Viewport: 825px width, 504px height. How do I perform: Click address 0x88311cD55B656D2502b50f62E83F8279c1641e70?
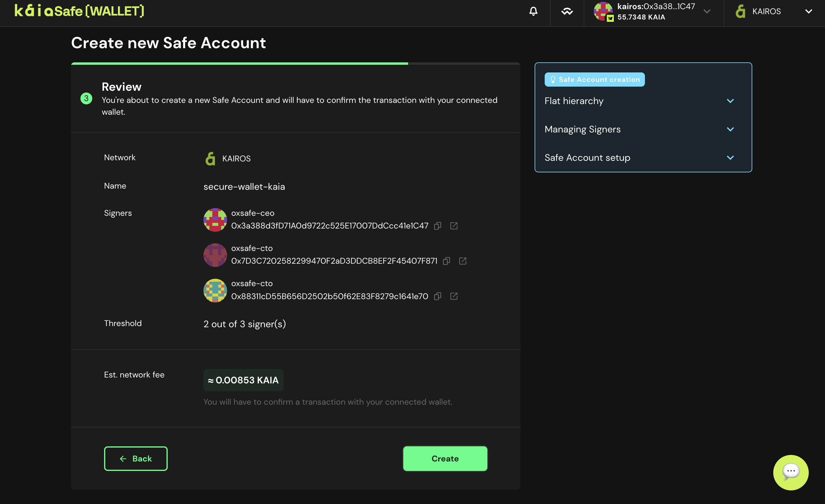[330, 296]
